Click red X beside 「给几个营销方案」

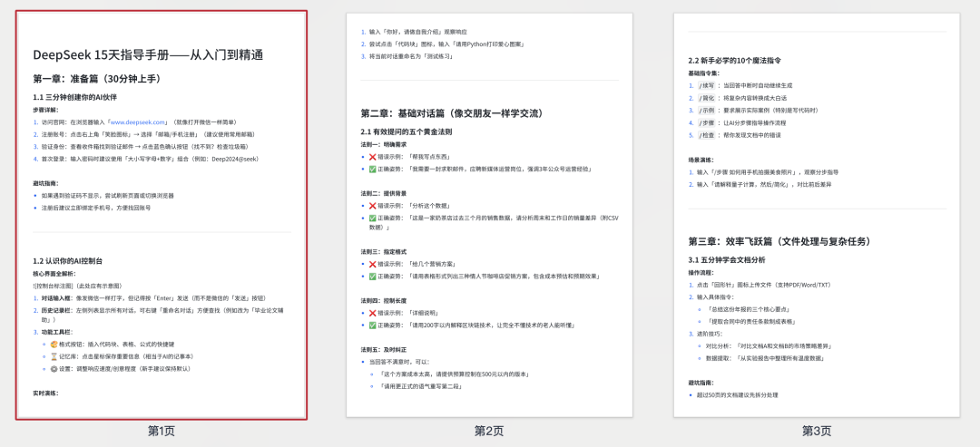(373, 264)
